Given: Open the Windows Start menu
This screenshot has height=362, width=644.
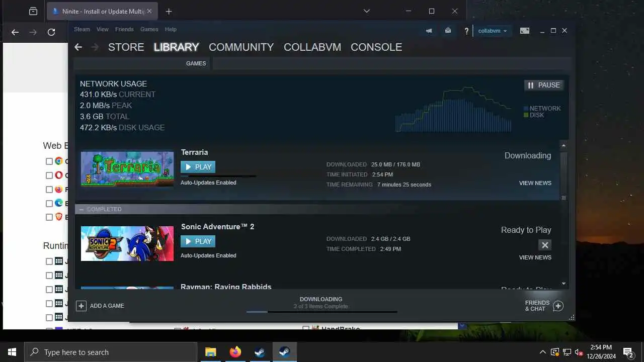Looking at the screenshot, I should point(12,352).
